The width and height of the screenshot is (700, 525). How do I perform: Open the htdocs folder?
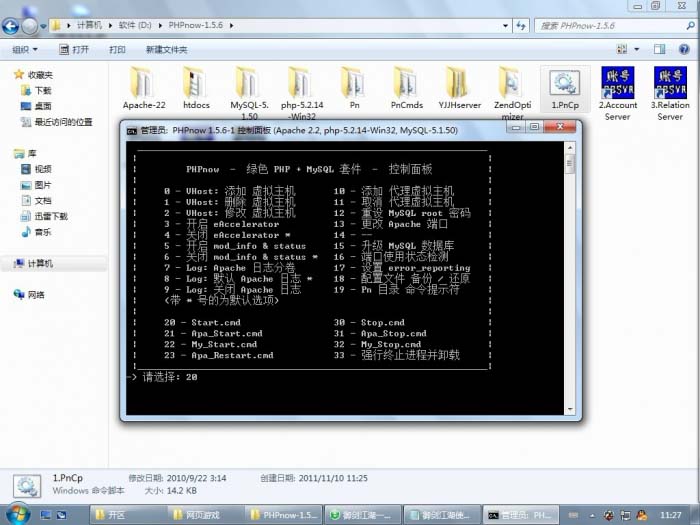[196, 84]
